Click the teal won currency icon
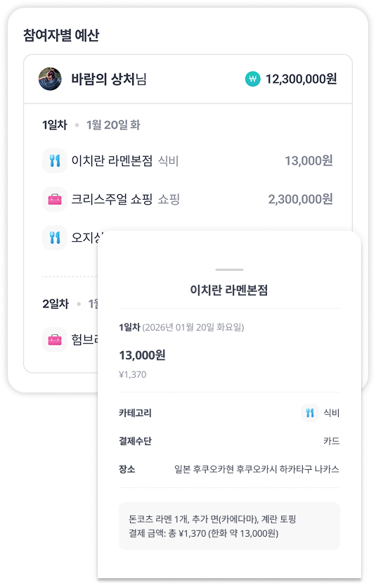Screen dimensions: 376x588 click(x=253, y=79)
